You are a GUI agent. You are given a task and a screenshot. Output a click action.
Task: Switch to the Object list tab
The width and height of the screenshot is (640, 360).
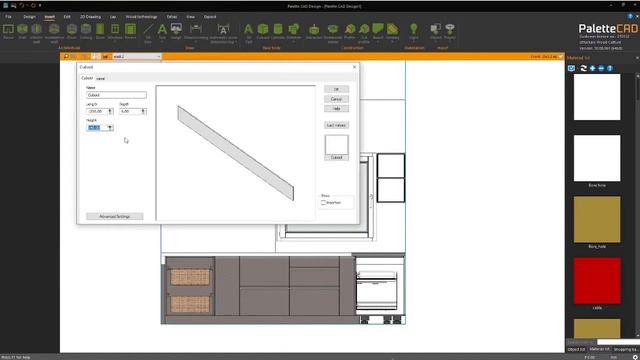click(x=576, y=349)
